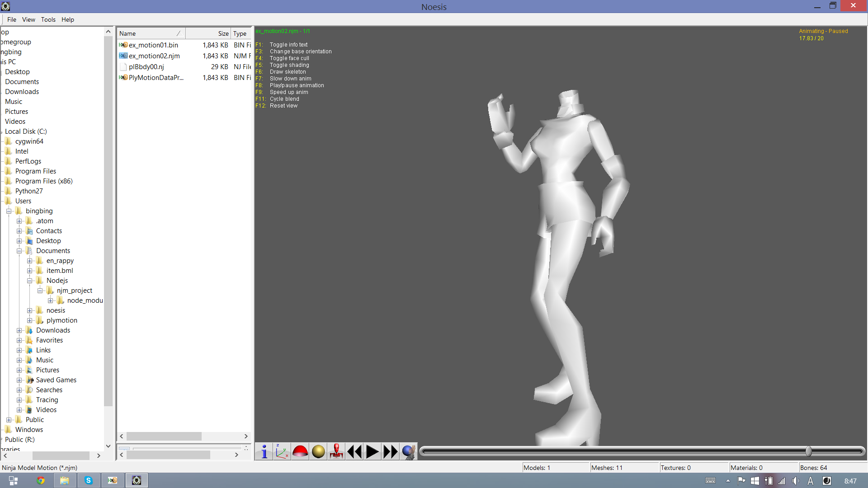Viewport: 868px width, 488px height.
Task: Sort files by the Name column header
Action: [151, 33]
